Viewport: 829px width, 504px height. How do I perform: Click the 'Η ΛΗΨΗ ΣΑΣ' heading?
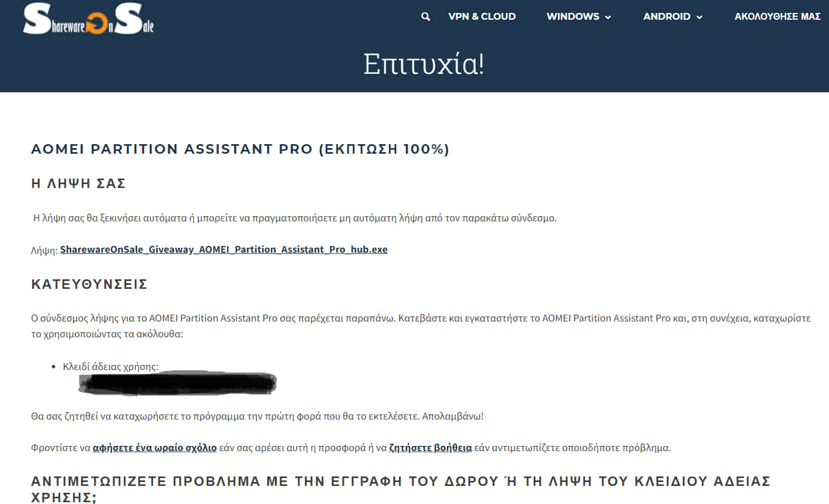78,184
